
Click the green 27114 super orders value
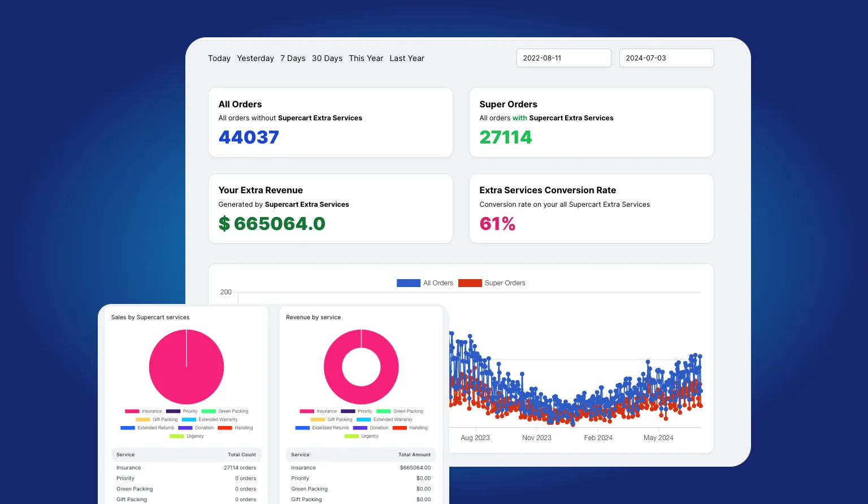click(506, 137)
